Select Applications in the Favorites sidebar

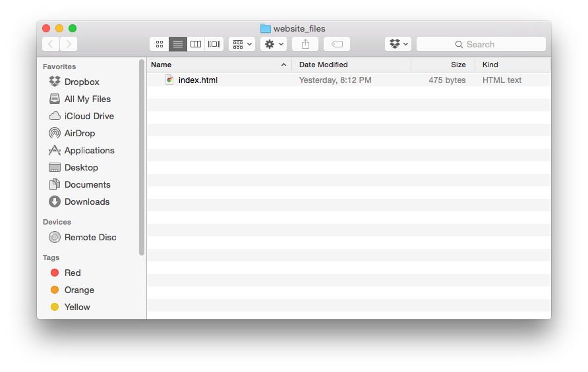89,150
